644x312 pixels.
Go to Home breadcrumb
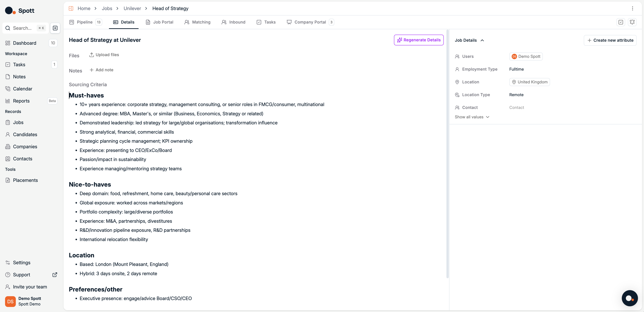pos(84,9)
